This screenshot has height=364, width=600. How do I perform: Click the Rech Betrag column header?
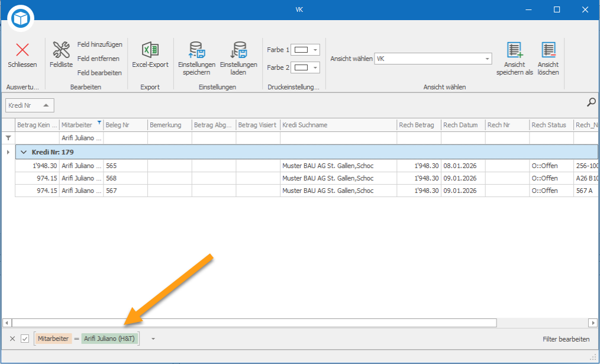tap(419, 125)
